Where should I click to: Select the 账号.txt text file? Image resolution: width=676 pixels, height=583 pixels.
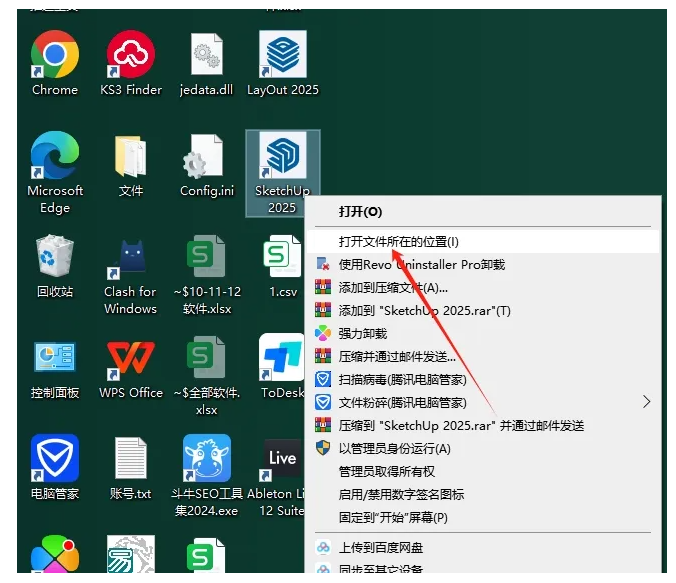131,468
